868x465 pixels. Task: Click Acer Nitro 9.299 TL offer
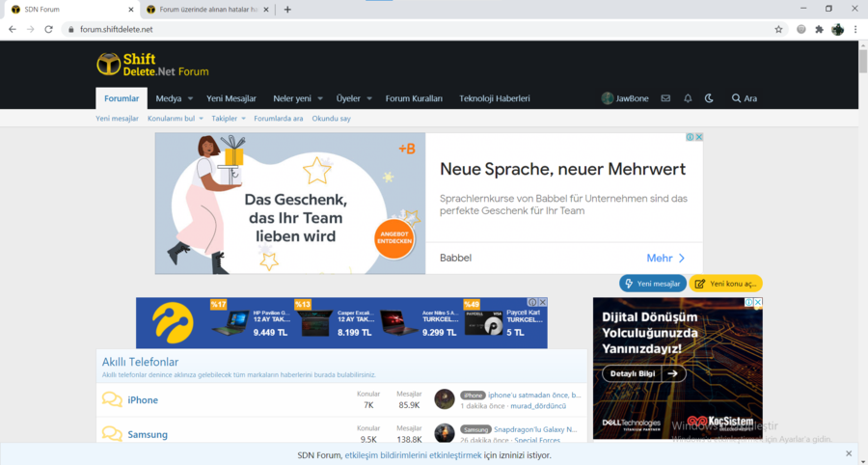(420, 323)
